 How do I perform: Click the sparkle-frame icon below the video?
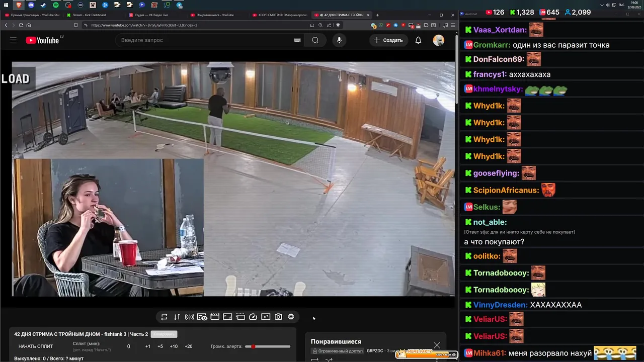coord(266,317)
